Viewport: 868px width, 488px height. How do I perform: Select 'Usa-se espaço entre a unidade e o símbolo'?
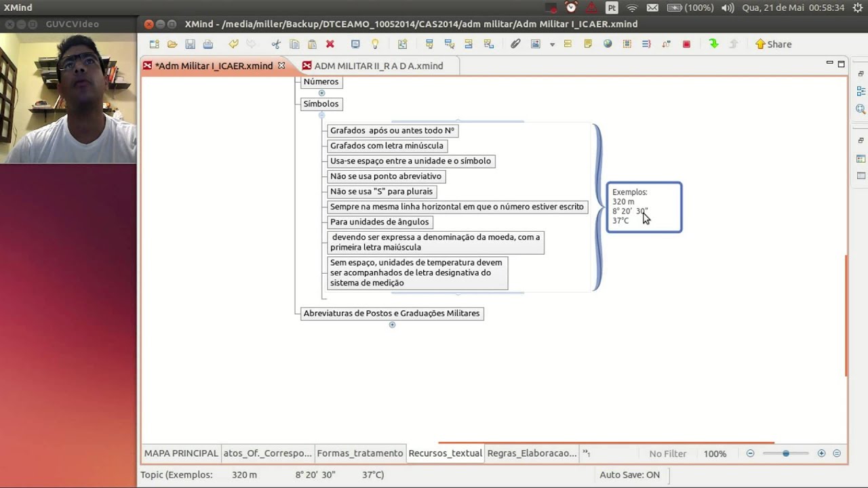click(411, 161)
